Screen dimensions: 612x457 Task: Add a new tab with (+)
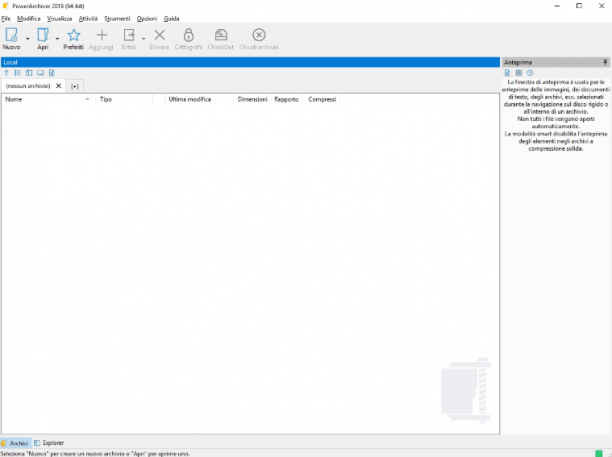pos(75,86)
